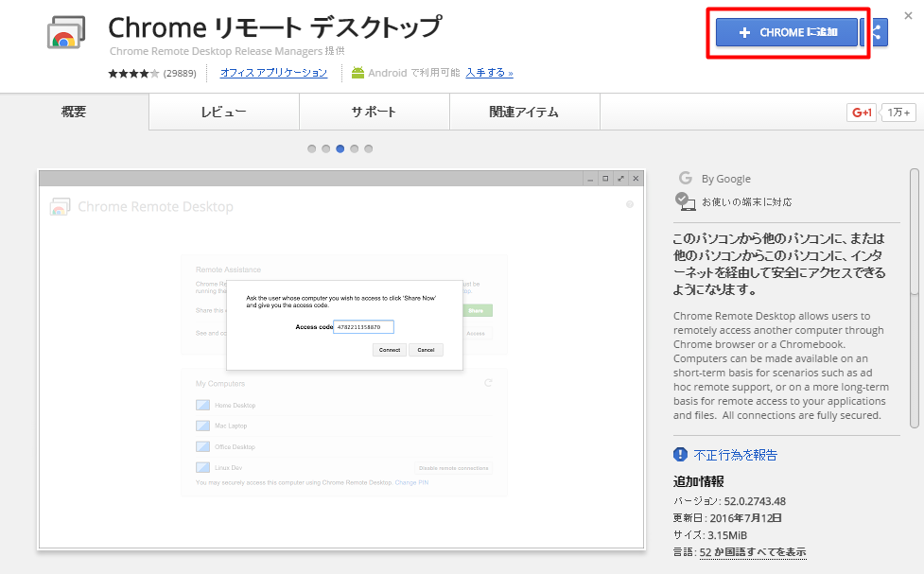Click Linux Dev computer icon

(x=202, y=467)
